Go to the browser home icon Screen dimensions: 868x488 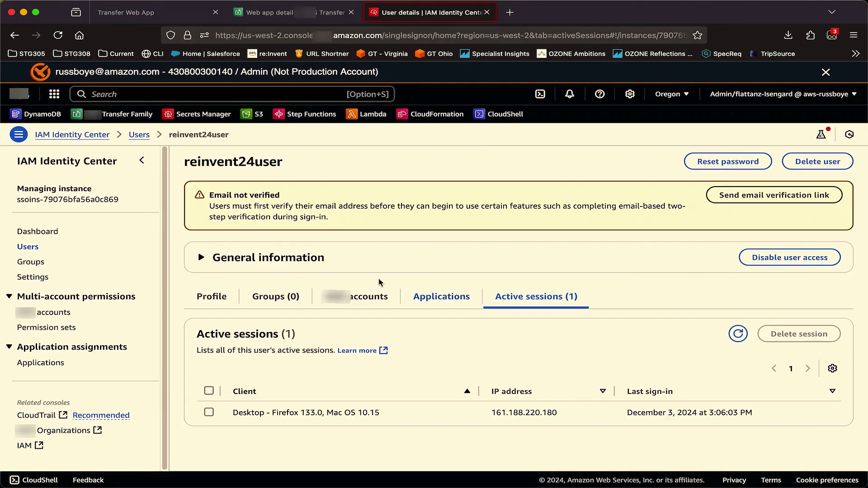coord(80,35)
